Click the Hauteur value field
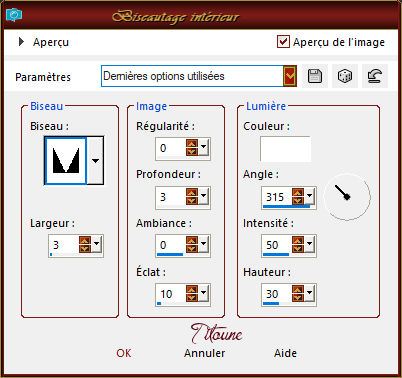Screen dimensions: 402x378 coord(277,294)
